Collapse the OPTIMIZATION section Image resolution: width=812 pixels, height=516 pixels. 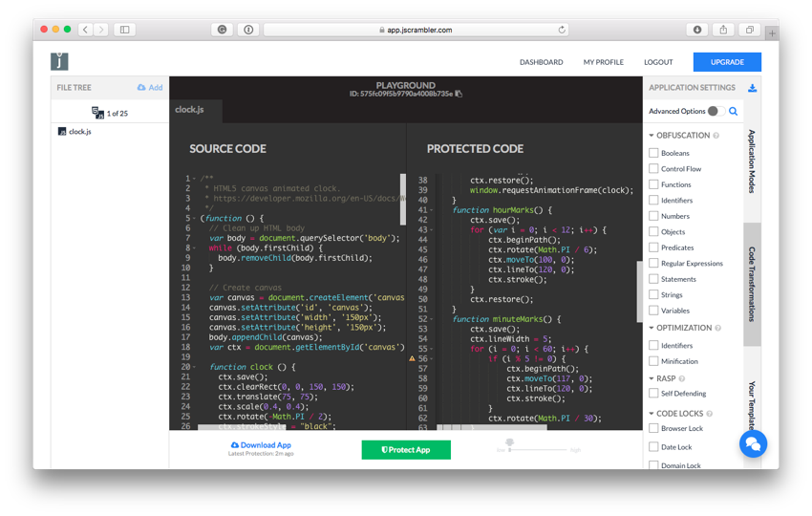(652, 328)
